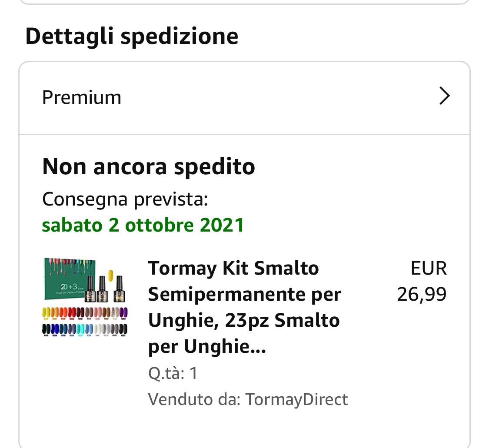Tap the delivery date sabato 2 ottobre 2021
489x448 pixels.
point(143,225)
